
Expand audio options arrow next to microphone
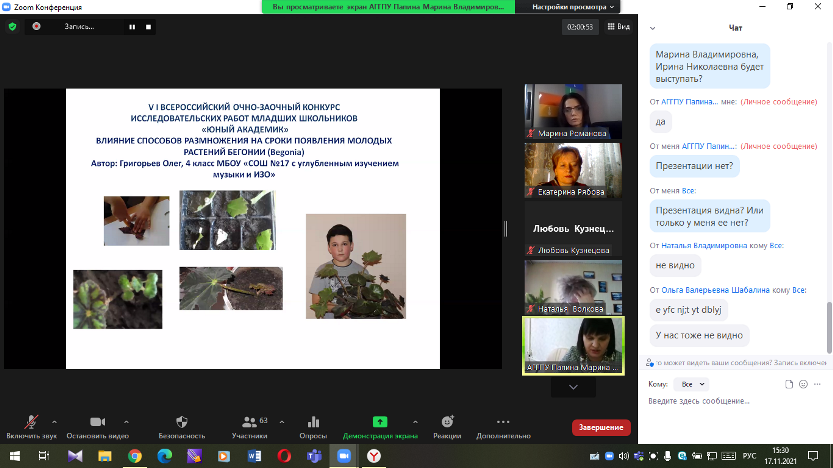[54, 421]
